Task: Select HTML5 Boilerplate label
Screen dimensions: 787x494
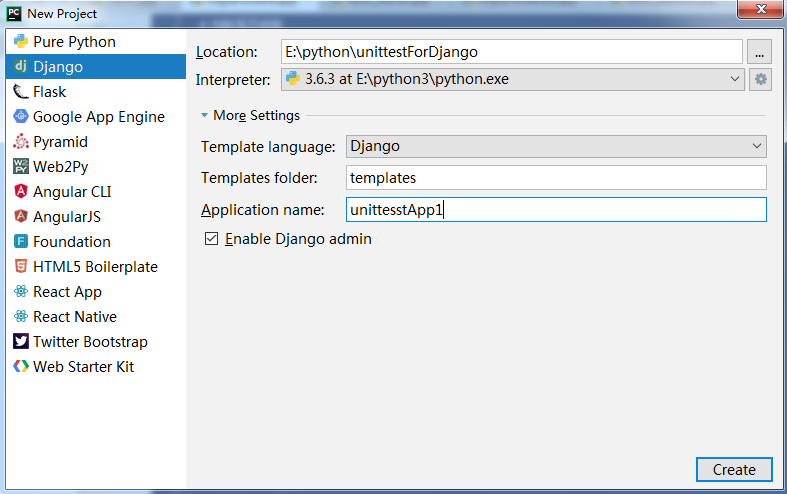Action: click(95, 267)
